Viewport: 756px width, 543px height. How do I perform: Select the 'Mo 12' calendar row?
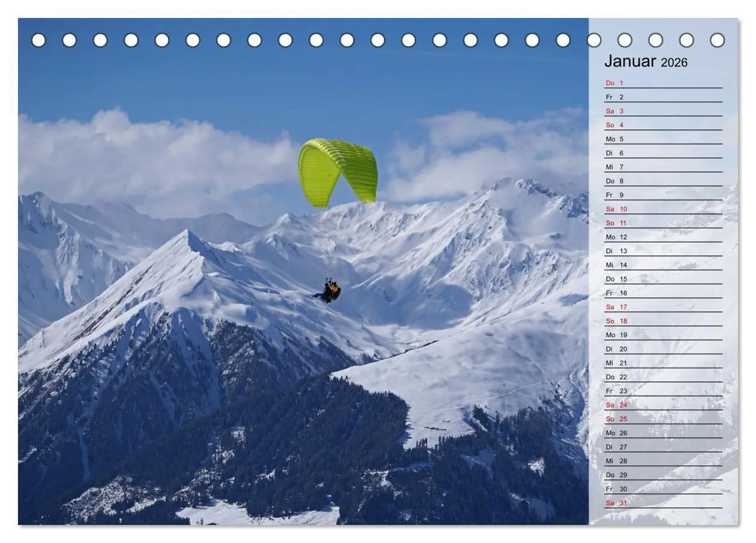pyautogui.click(x=663, y=237)
